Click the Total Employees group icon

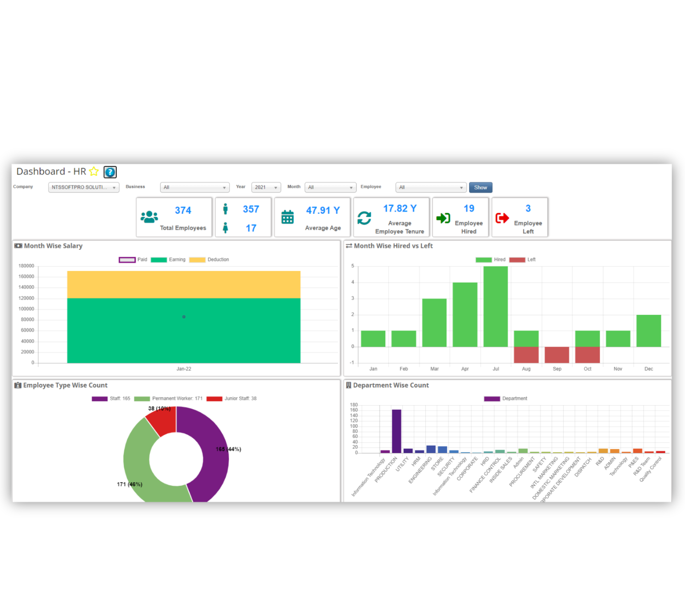(149, 217)
